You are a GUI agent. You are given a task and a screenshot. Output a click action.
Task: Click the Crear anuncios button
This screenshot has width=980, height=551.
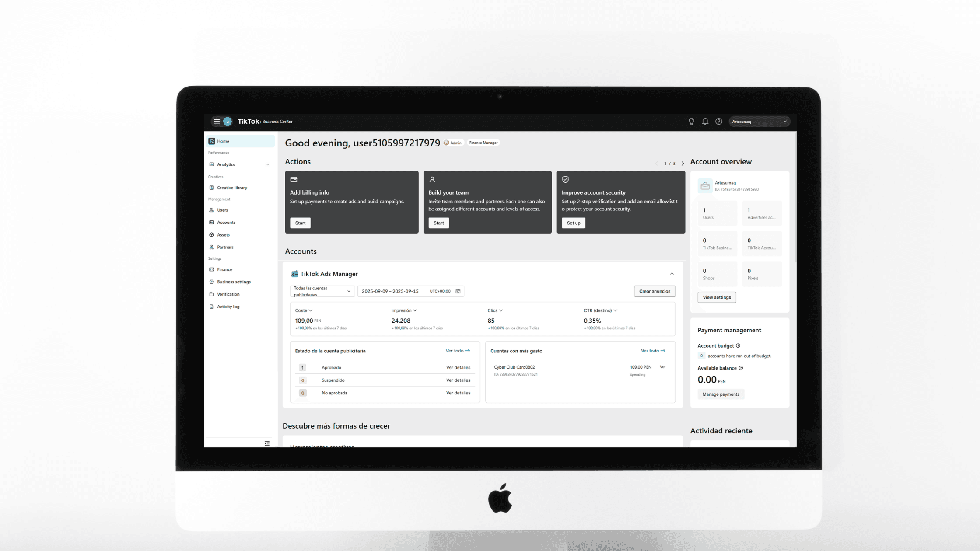[x=654, y=291]
